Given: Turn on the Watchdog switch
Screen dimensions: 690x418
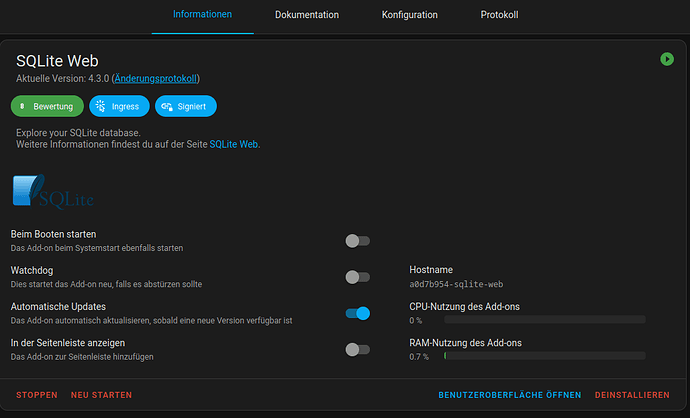Looking at the screenshot, I should 357,277.
